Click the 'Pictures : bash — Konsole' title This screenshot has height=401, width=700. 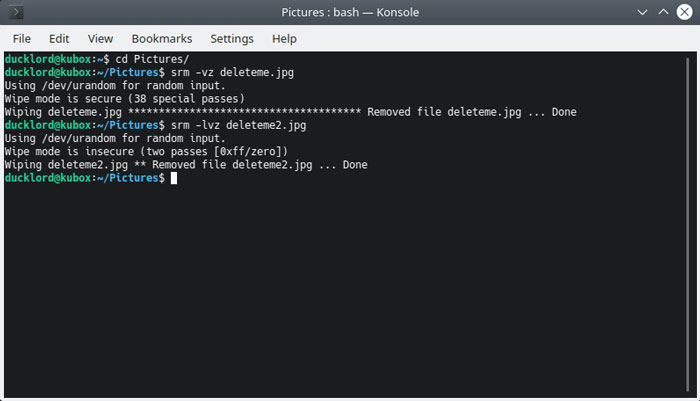click(350, 12)
